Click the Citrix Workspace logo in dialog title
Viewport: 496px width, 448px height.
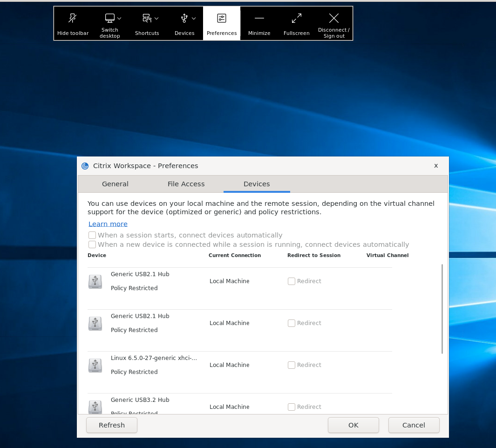[x=85, y=166]
